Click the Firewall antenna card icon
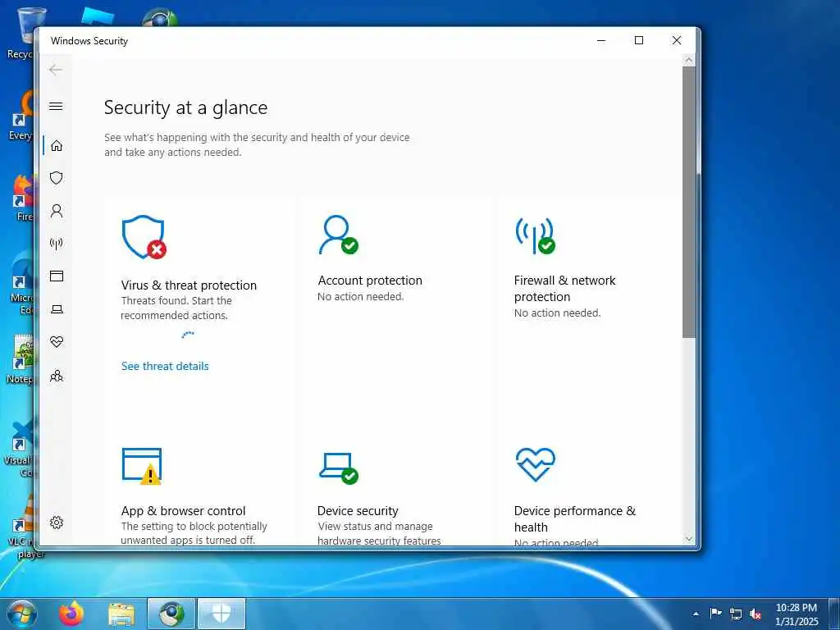This screenshot has width=840, height=630. [535, 235]
